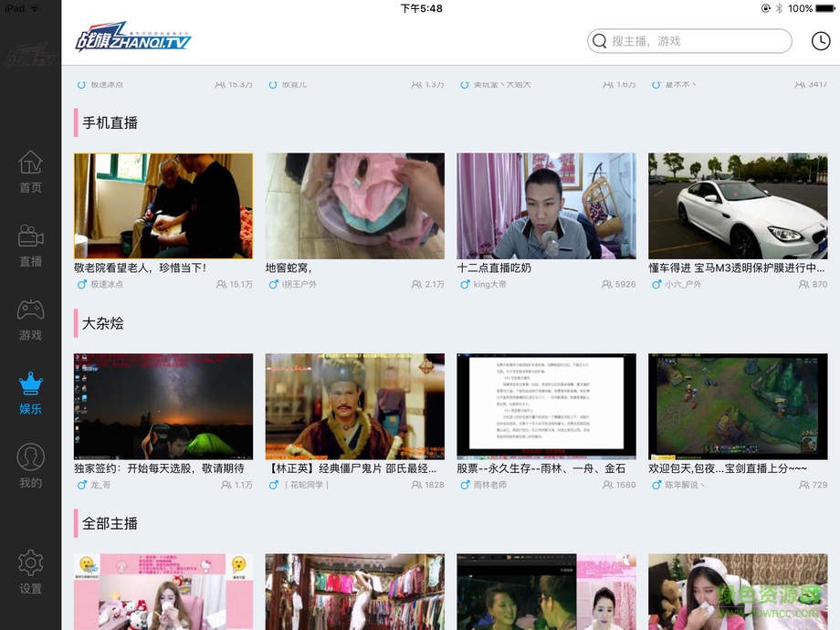This screenshot has height=630, width=840.
Task: Open streamer king大帝's eating broadcast 十二点直播吃奶
Action: (x=546, y=205)
